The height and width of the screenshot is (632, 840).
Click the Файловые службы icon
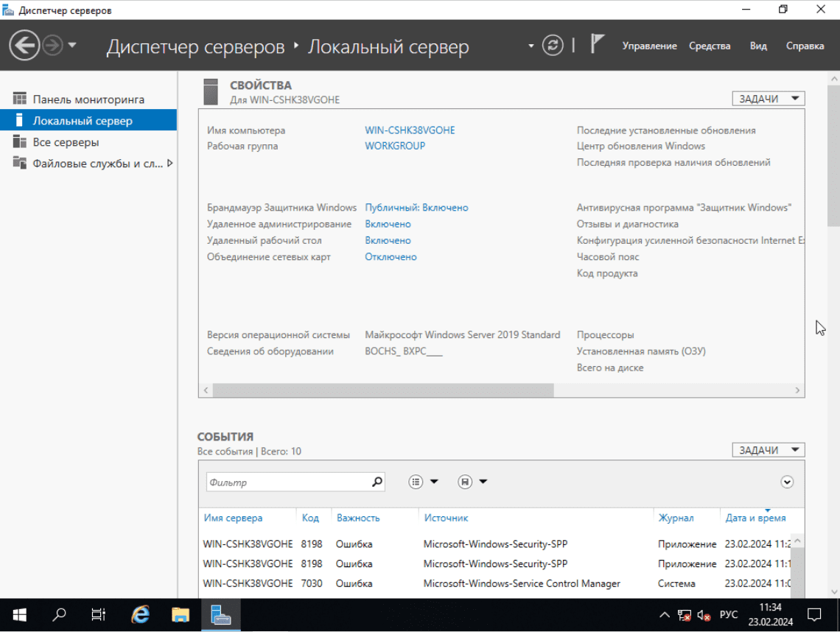pyautogui.click(x=19, y=163)
